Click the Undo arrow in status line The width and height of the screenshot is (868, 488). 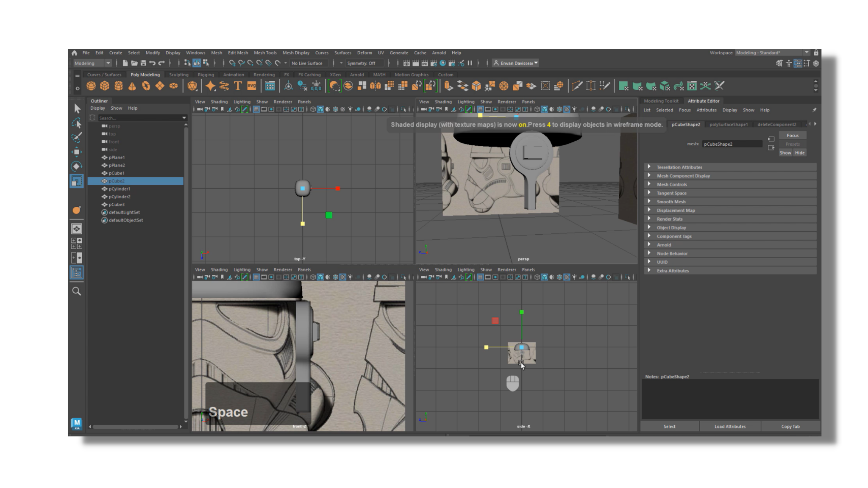coord(152,63)
